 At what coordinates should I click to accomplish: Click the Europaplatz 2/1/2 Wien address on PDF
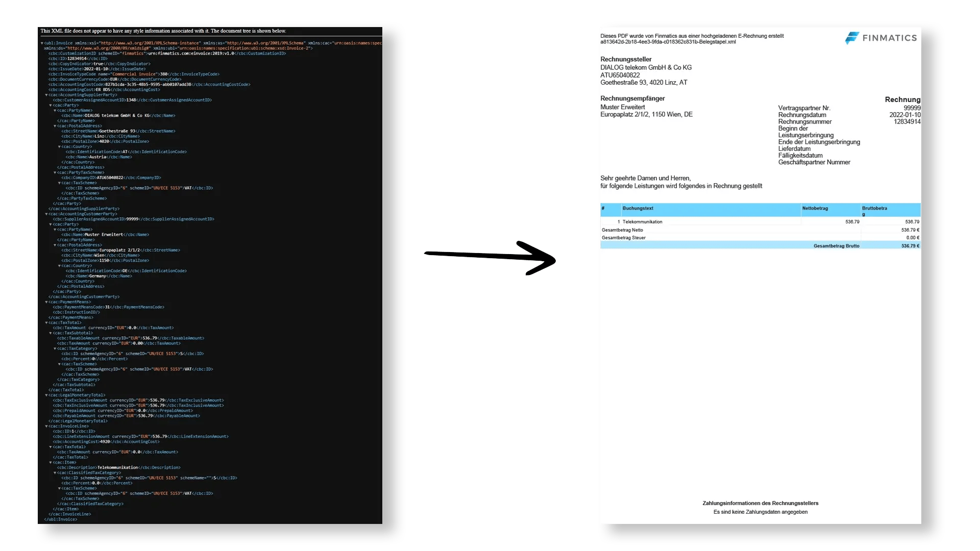click(x=646, y=114)
